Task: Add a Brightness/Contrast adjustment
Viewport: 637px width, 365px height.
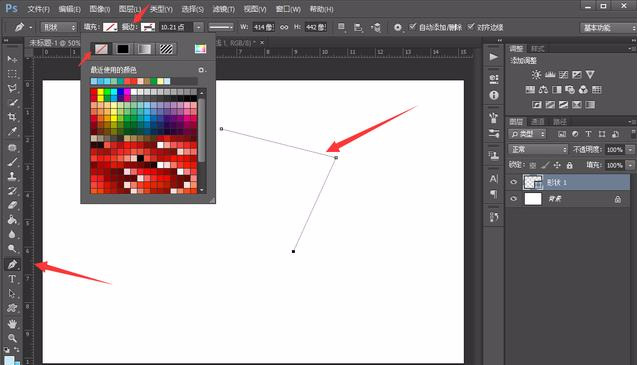Action: [536, 75]
